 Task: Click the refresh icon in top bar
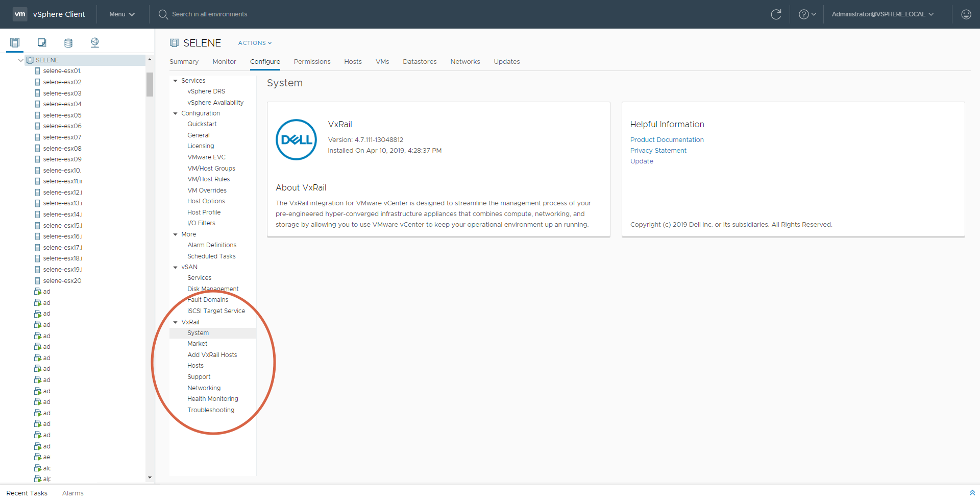tap(776, 14)
